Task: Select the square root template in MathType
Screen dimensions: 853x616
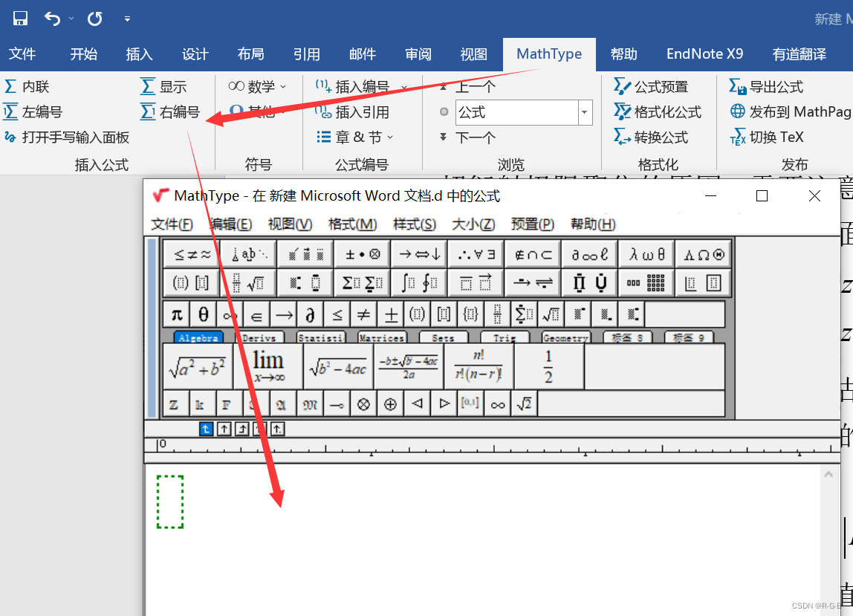Action: (x=551, y=314)
